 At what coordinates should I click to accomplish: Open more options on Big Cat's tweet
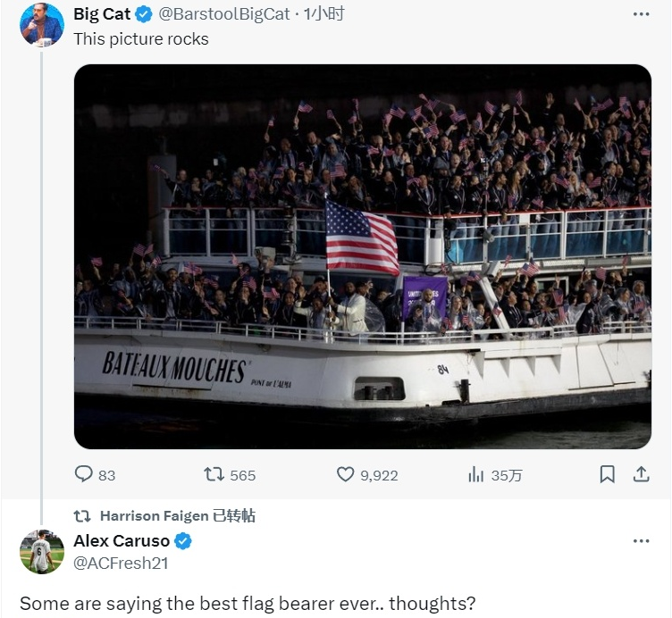[641, 14]
